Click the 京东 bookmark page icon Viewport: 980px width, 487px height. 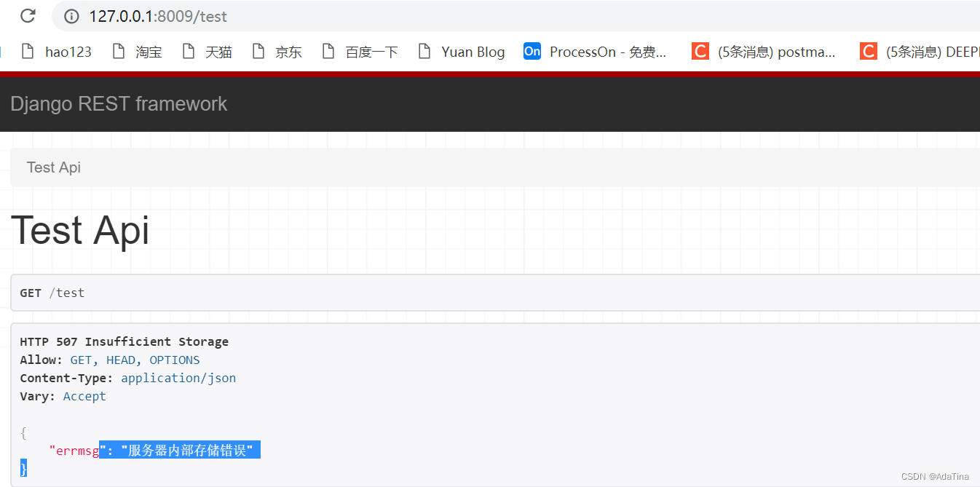pyautogui.click(x=258, y=51)
